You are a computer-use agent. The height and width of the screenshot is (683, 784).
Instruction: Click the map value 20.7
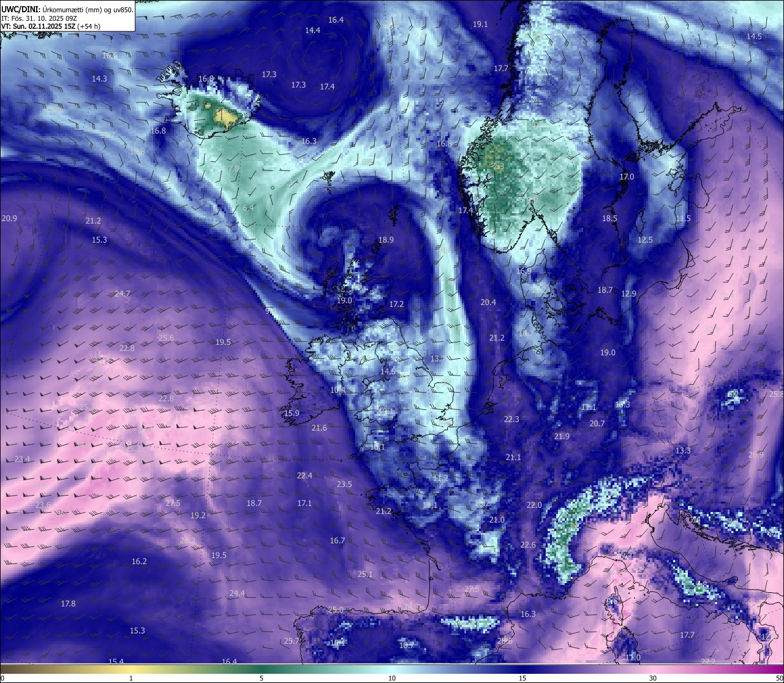click(x=597, y=423)
